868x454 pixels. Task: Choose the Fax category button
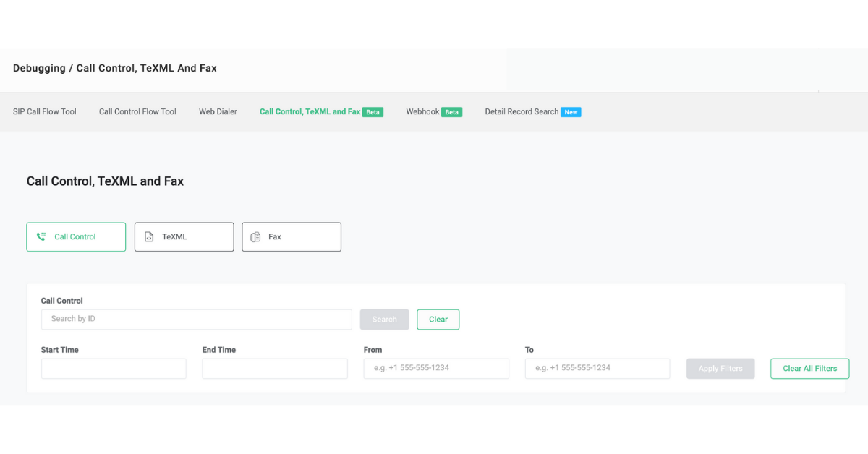pyautogui.click(x=292, y=236)
